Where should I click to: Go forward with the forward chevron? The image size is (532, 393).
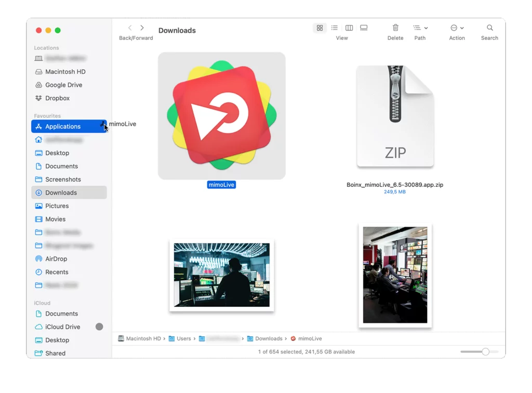pyautogui.click(x=142, y=28)
